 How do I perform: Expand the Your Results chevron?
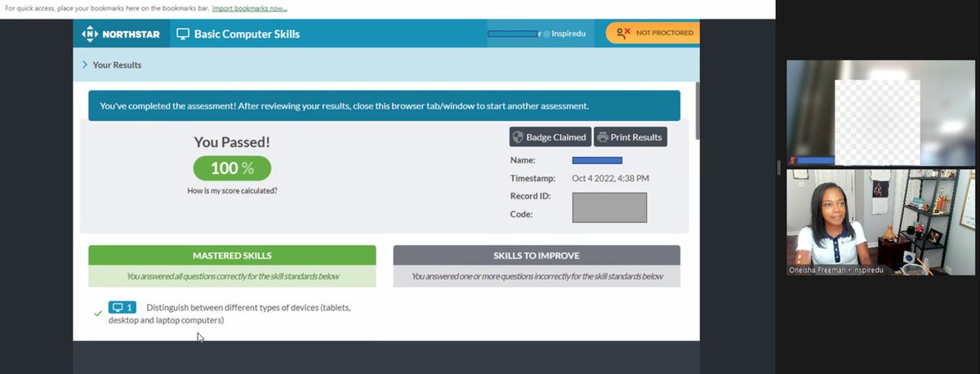(84, 65)
